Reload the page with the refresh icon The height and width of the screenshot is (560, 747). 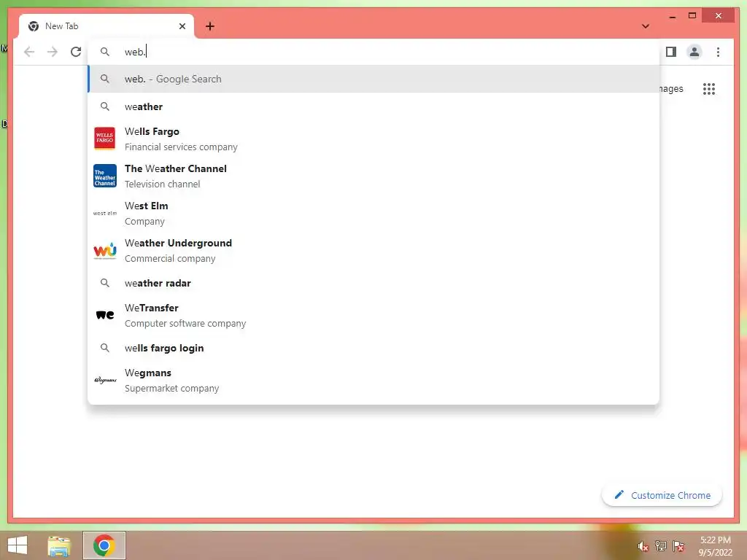pos(76,52)
